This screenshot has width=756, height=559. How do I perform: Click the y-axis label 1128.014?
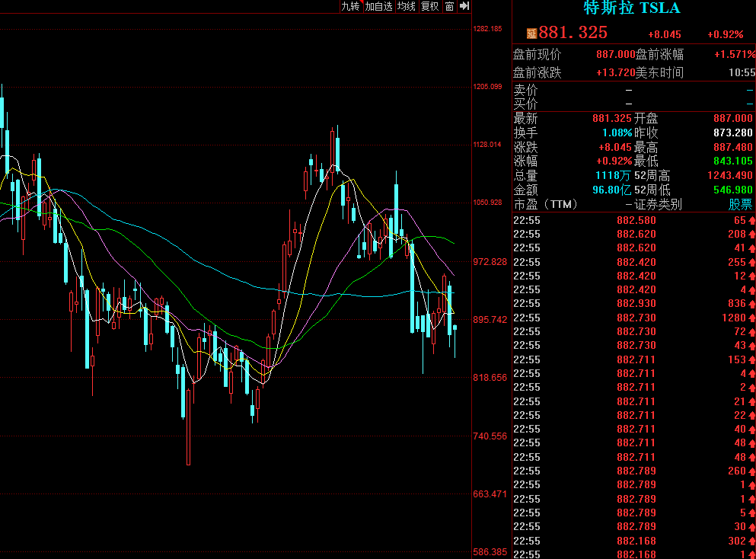(x=487, y=145)
